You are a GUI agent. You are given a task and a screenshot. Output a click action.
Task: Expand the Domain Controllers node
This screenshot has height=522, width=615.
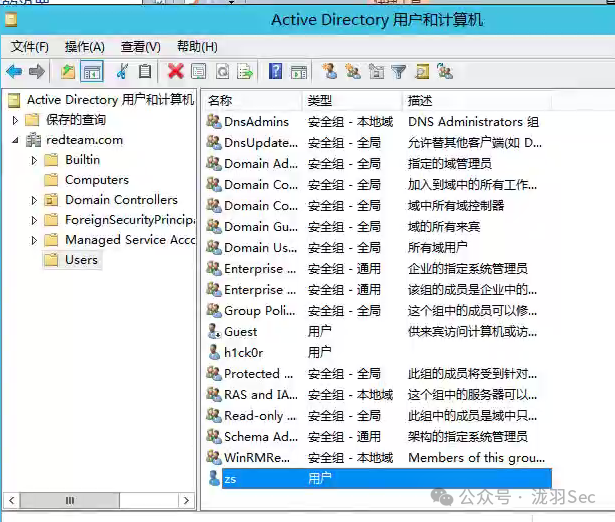[x=34, y=200]
